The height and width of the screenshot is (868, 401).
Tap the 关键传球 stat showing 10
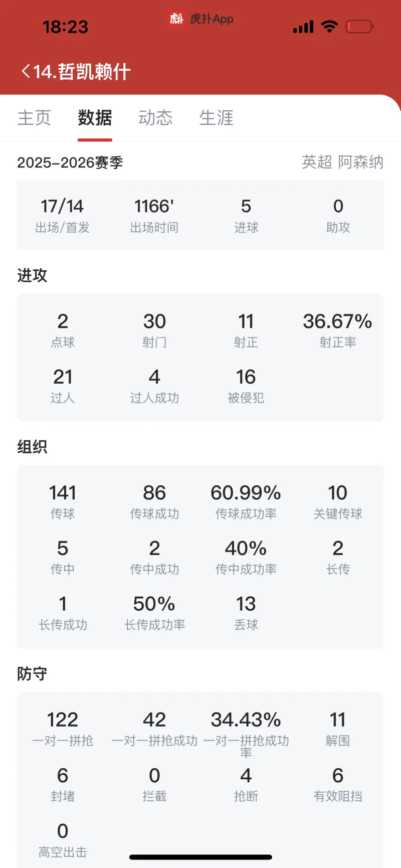coord(338,501)
